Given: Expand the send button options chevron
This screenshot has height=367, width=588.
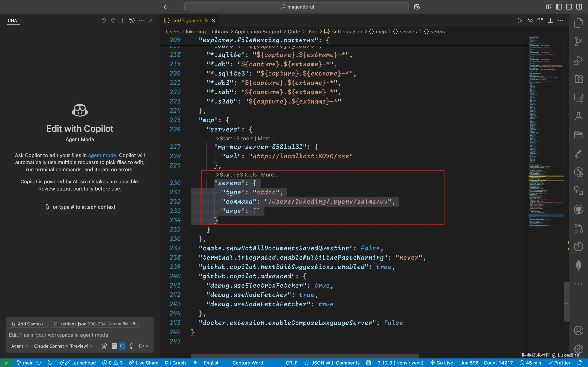Looking at the screenshot, I should [x=148, y=346].
